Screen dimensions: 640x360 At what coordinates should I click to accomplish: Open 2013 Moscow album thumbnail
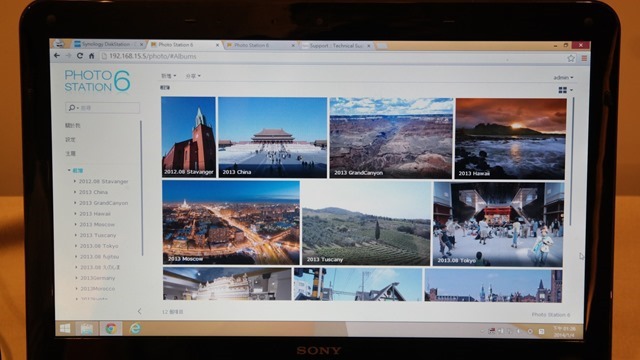tap(231, 222)
